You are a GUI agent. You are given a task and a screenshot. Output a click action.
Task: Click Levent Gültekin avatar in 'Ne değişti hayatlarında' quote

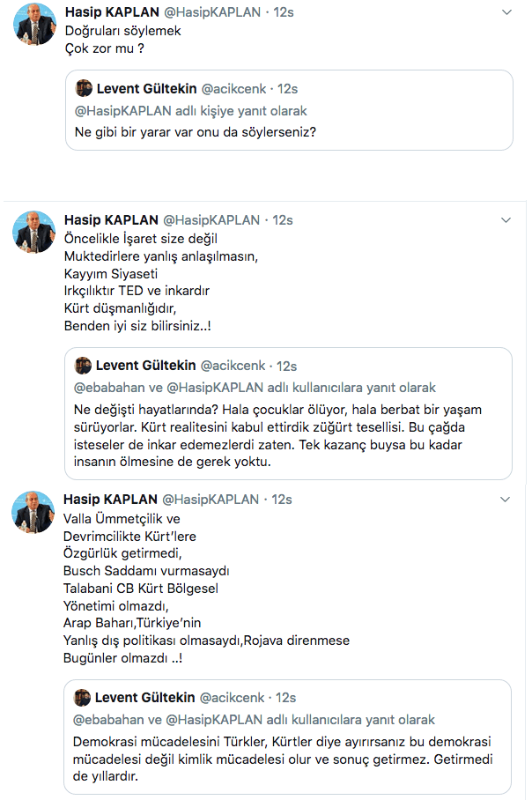84,366
